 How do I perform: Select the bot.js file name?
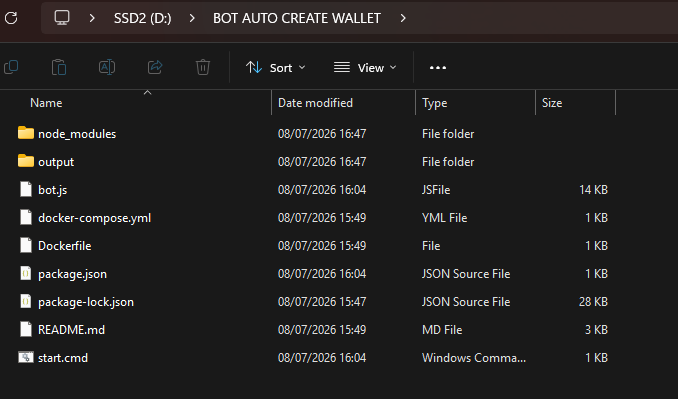52,190
